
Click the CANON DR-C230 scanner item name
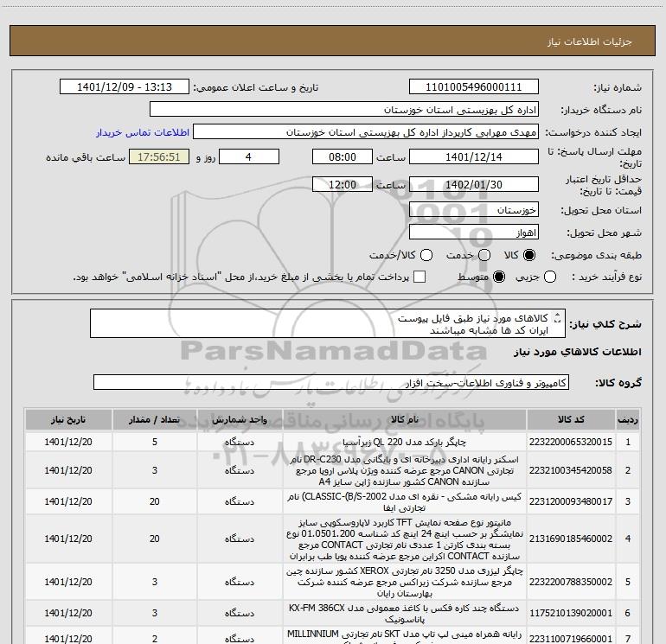[405, 470]
